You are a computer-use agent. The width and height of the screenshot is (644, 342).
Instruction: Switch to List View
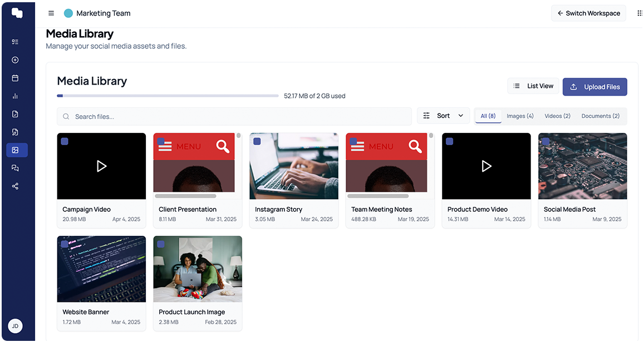[x=533, y=86]
